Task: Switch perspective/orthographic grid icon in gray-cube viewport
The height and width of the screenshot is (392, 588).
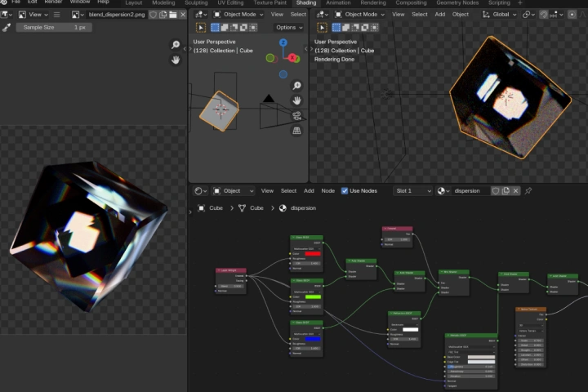Action: (x=296, y=131)
